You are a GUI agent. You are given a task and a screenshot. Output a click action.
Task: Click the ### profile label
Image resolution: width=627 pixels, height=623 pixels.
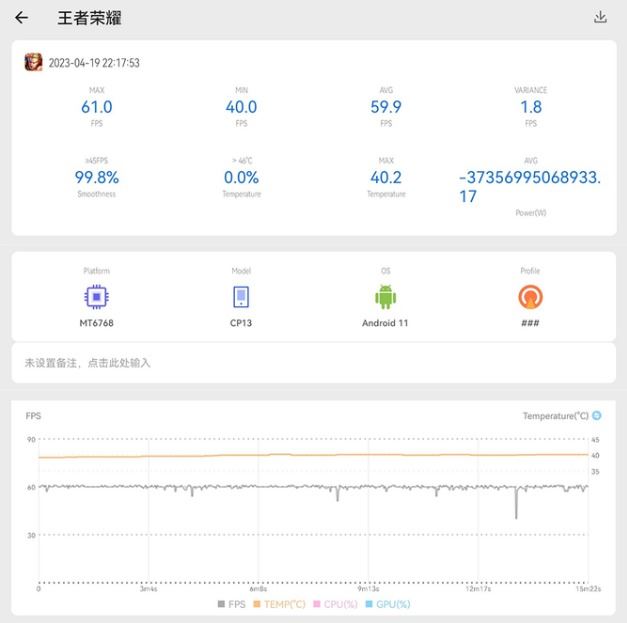(x=530, y=323)
